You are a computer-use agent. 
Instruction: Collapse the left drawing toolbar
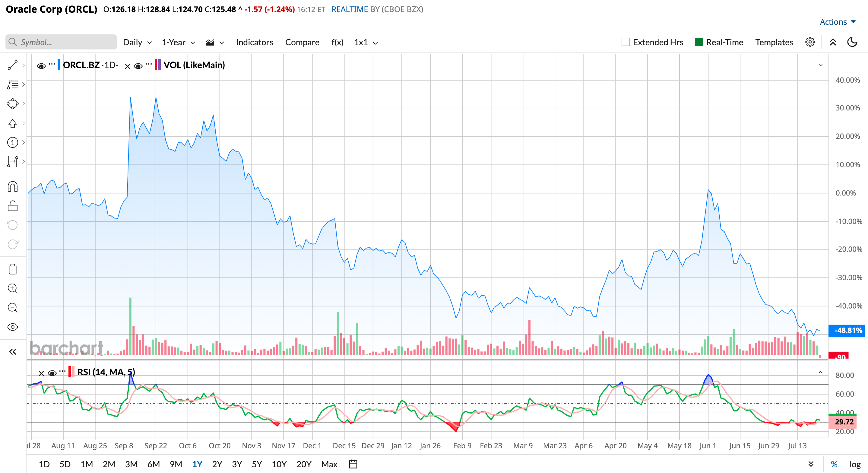pyautogui.click(x=12, y=352)
